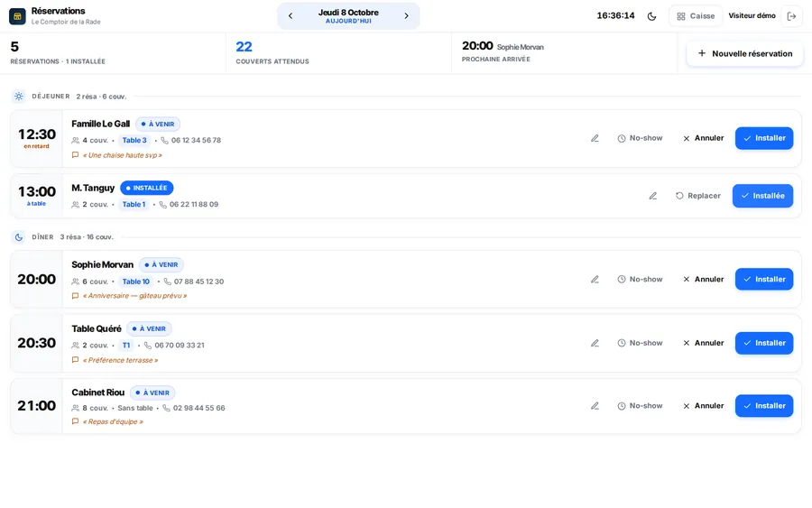Screen dimensions: 812x508
Task: Click the Sans table label for Cabinet Riou
Action: (x=135, y=408)
